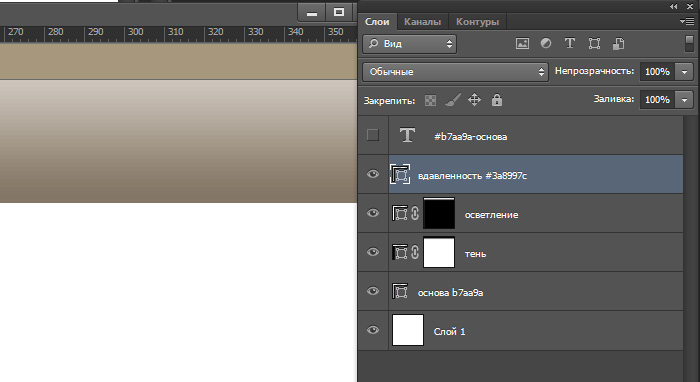The height and width of the screenshot is (382, 700).
Task: Open the Заливка slider arrow
Action: click(684, 100)
